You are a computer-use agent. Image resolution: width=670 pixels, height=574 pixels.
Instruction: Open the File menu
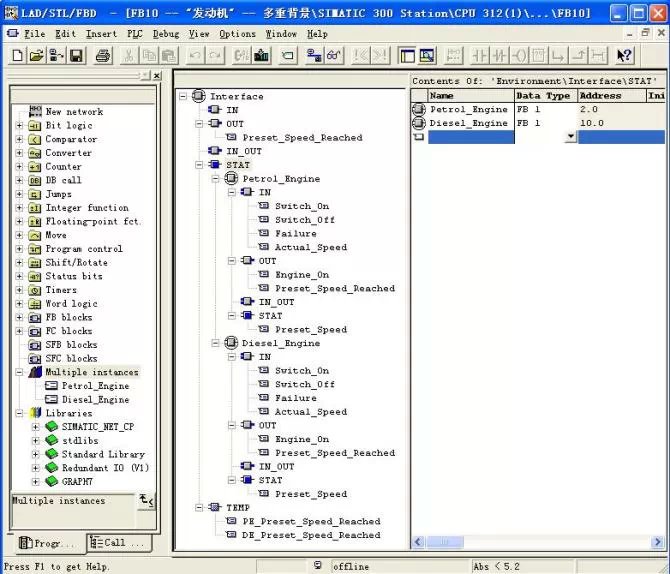[x=35, y=34]
